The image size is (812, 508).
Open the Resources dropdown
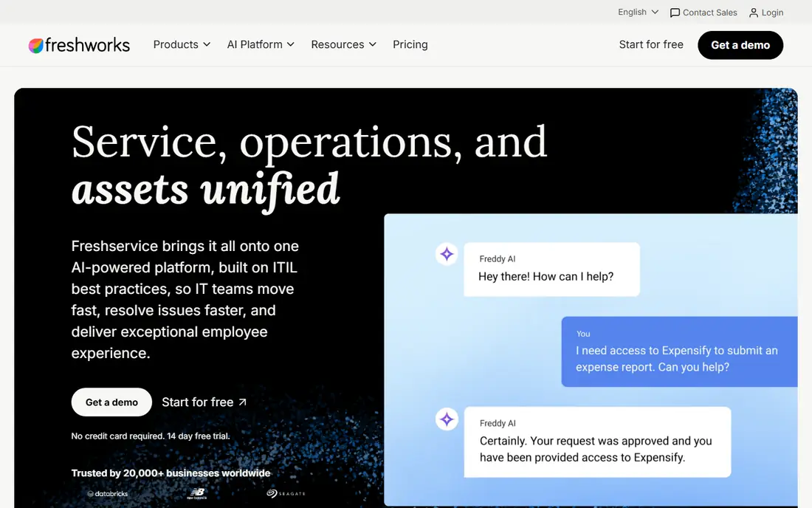[x=343, y=44]
